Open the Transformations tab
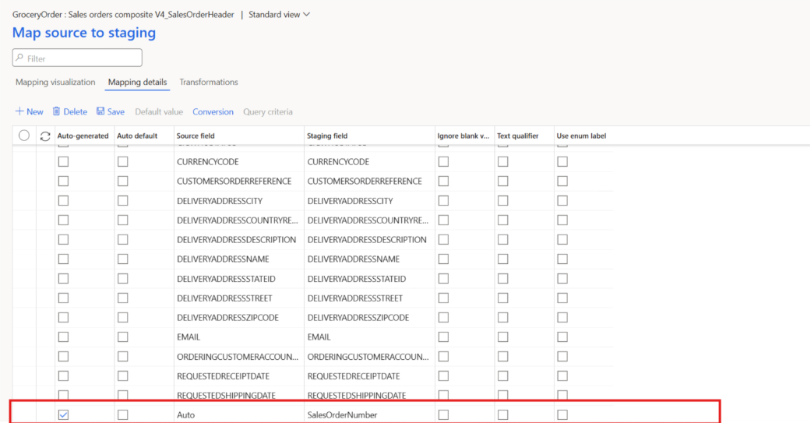This screenshot has height=423, width=810. pos(209,82)
